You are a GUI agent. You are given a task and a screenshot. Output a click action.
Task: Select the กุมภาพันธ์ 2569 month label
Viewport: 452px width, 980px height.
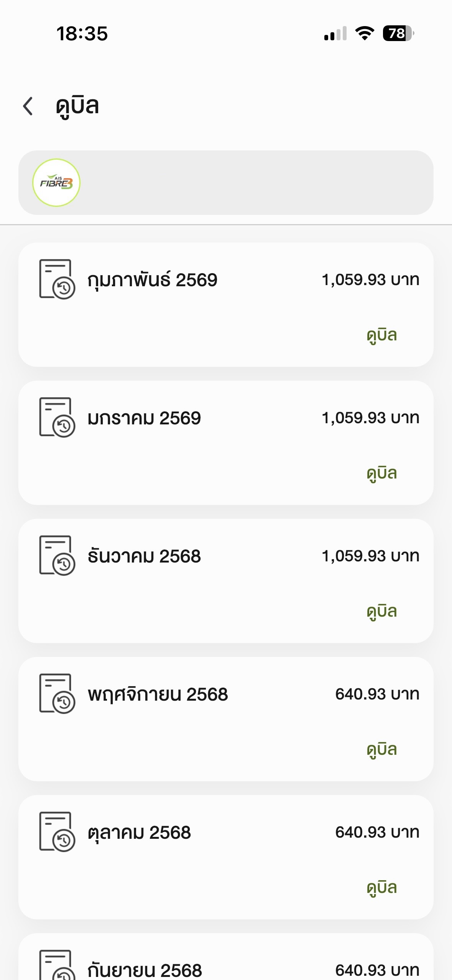152,280
